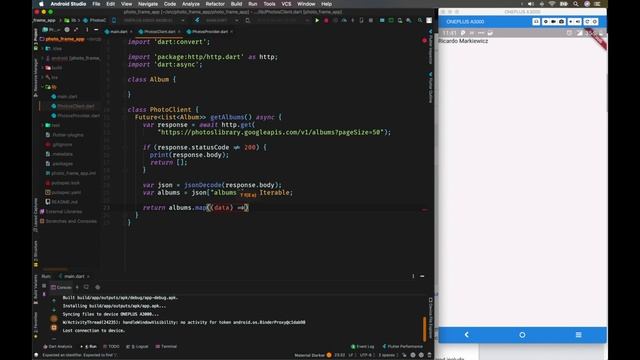Switch to the main.dart editor tab
640x360 pixels.
[118, 31]
